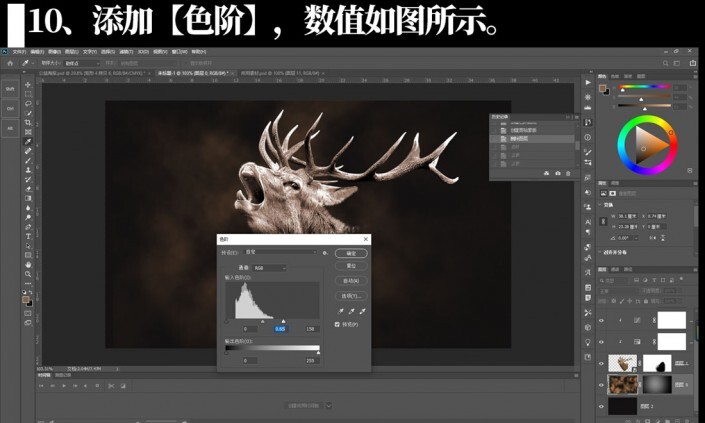
Task: Select the Eraser tool
Action: (x=28, y=189)
